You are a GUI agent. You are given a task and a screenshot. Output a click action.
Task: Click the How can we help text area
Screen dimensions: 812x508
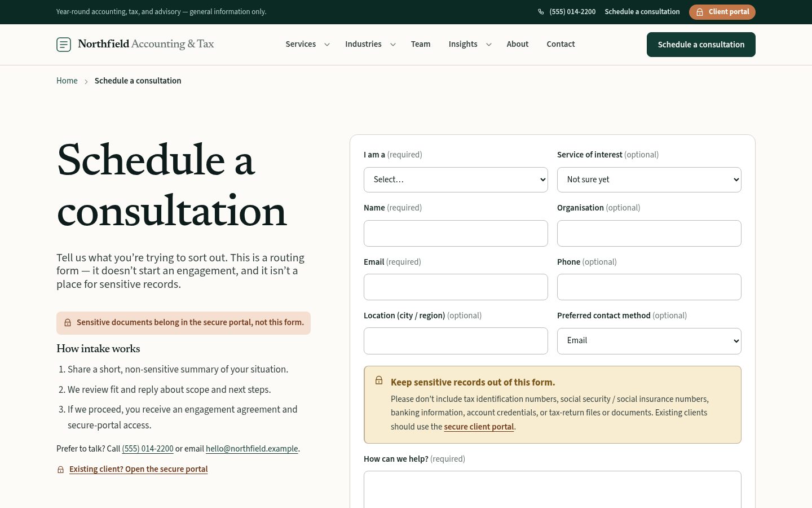pyautogui.click(x=553, y=489)
